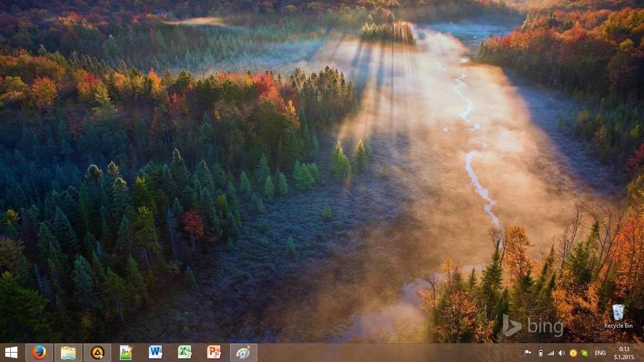Open network signal icon in tray
644x362 pixels.
(x=551, y=353)
